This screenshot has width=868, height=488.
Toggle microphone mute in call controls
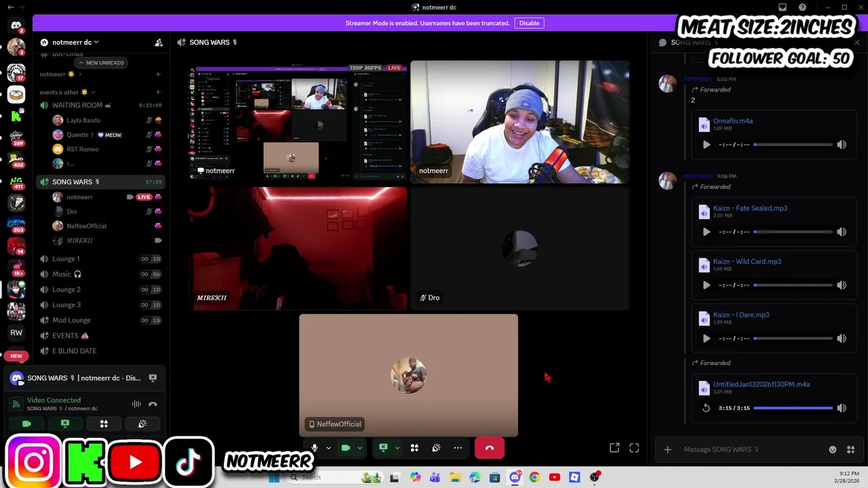click(x=315, y=448)
